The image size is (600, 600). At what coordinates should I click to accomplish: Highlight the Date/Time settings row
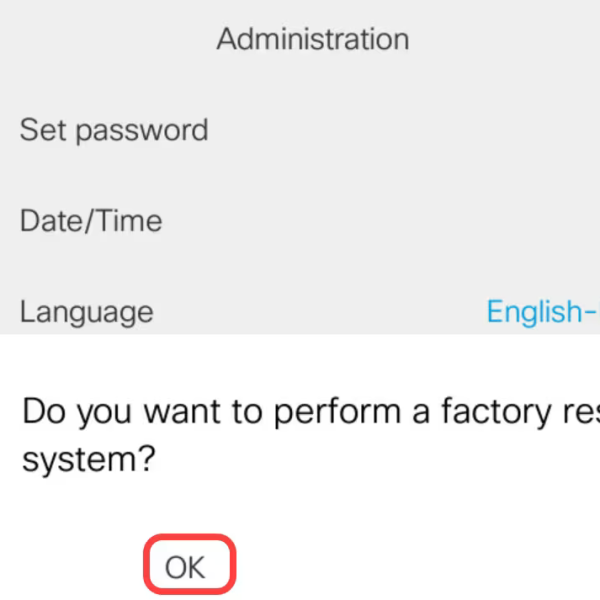(300, 221)
